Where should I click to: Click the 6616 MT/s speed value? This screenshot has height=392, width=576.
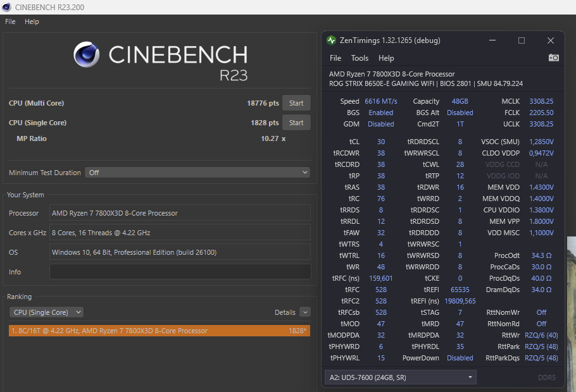click(381, 101)
